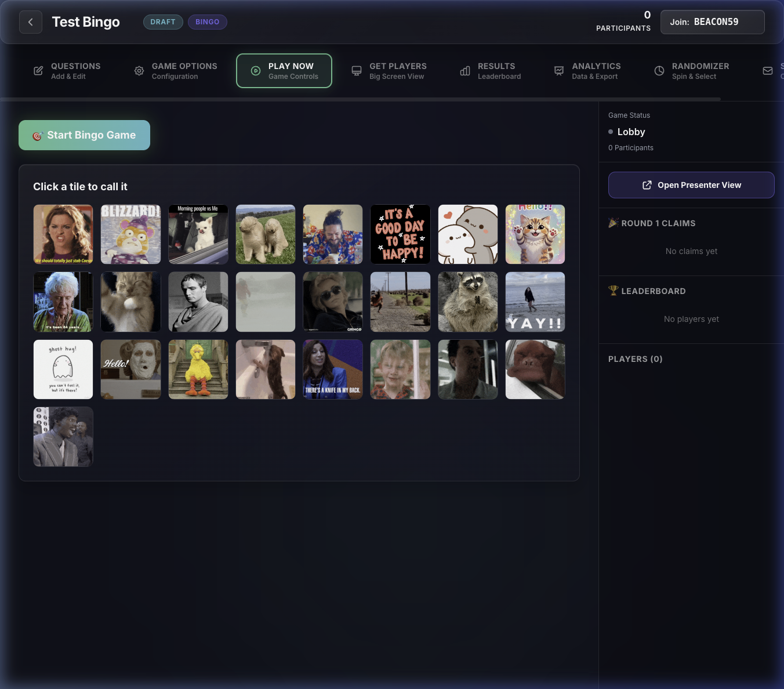Click the DRAFT status badge
Screen dimensions: 784x689
(163, 21)
